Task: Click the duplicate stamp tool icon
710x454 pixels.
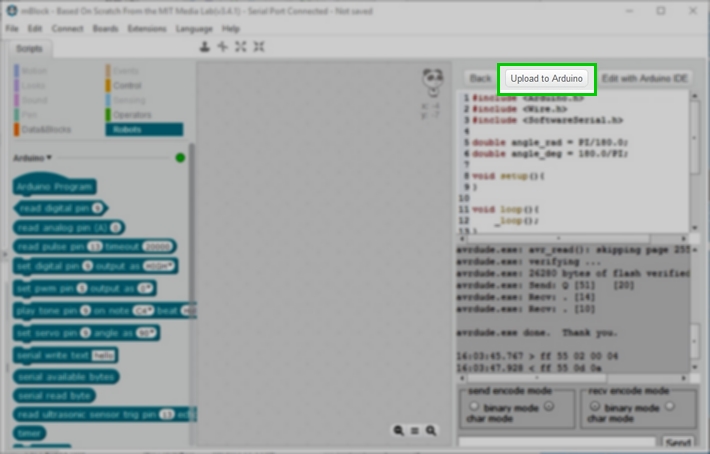Action: coord(205,47)
